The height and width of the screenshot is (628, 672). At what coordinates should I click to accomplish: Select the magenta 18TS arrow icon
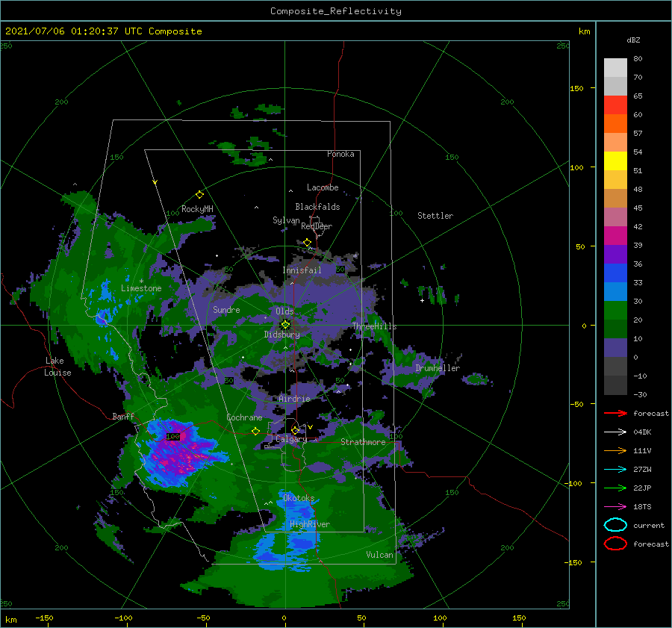[x=615, y=507]
